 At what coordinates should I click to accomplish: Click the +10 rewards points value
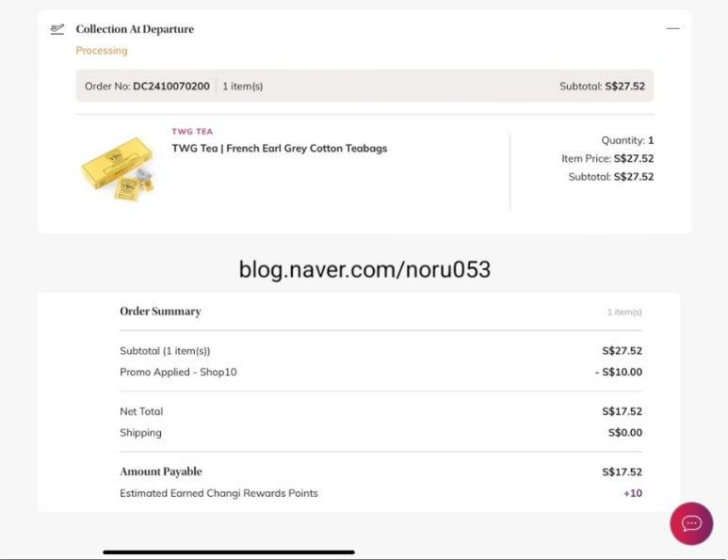coord(633,493)
